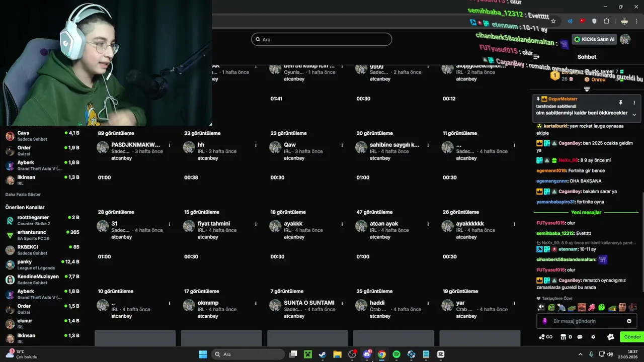Screen dimensions: 644x362
Task: Collapse the leaderboard with the arrow below it
Action: pyautogui.click(x=587, y=88)
